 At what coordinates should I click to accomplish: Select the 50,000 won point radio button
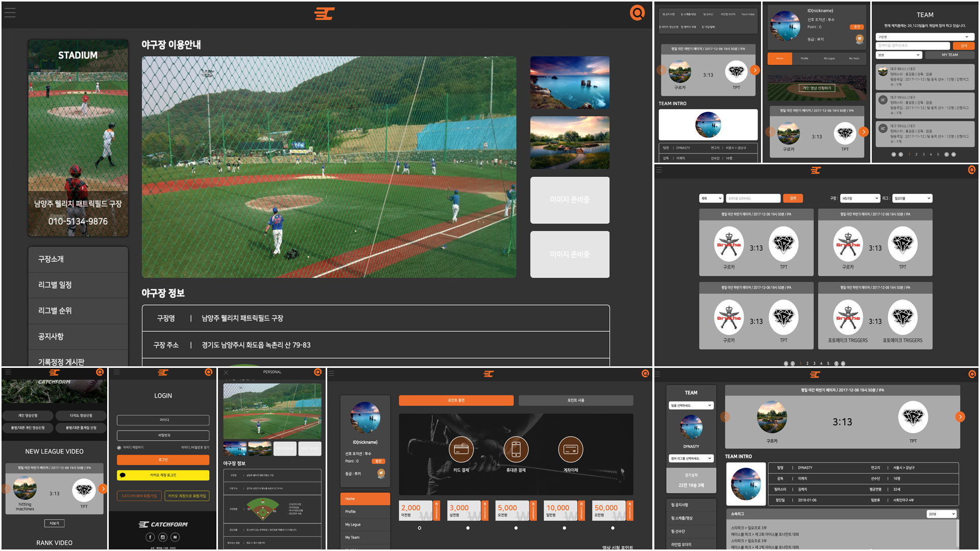[612, 528]
